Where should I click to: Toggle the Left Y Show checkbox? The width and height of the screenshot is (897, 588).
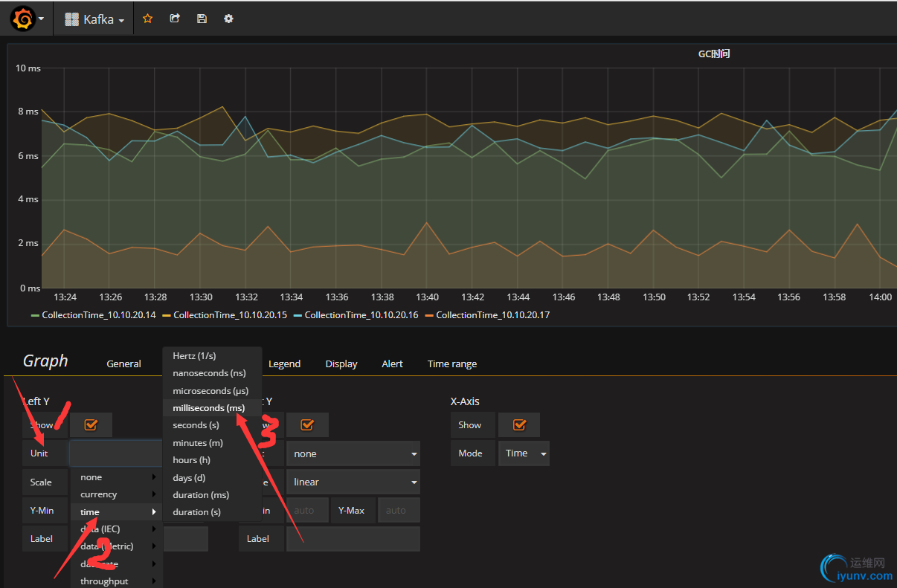pos(91,425)
